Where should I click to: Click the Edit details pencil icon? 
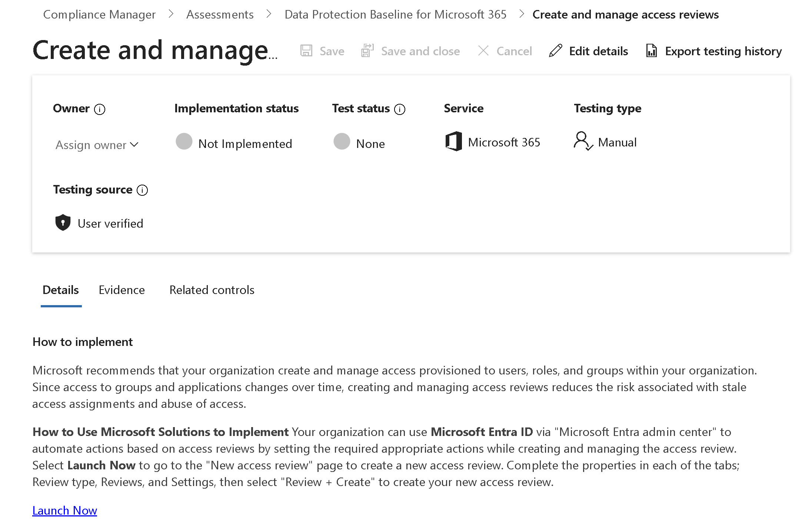pos(556,51)
